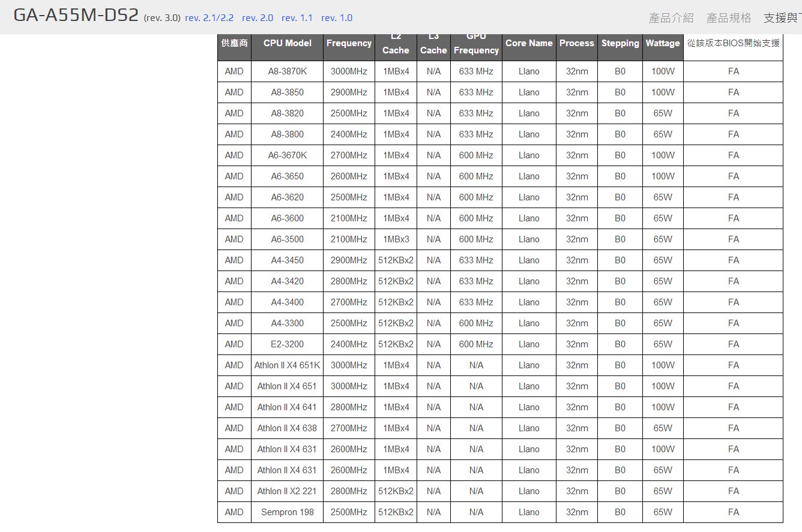
Task: Click the 1MBx3 L2 cache value
Action: point(396,239)
